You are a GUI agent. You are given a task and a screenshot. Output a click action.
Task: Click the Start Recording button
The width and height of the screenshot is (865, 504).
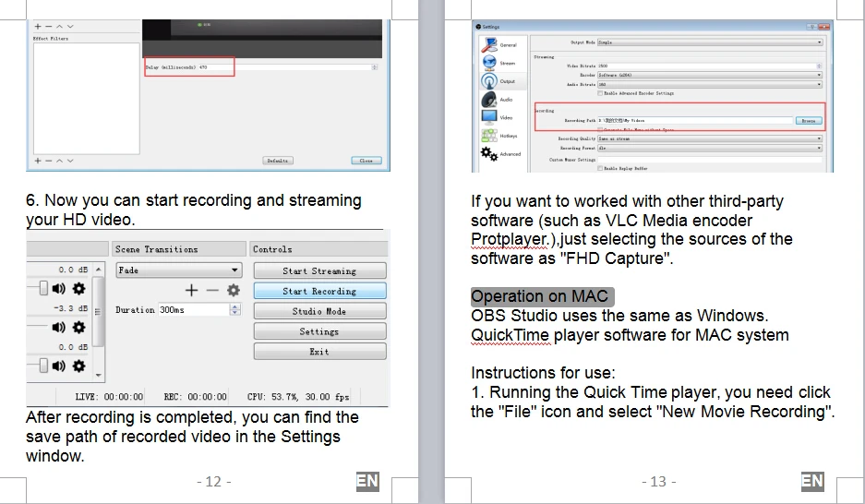point(320,291)
